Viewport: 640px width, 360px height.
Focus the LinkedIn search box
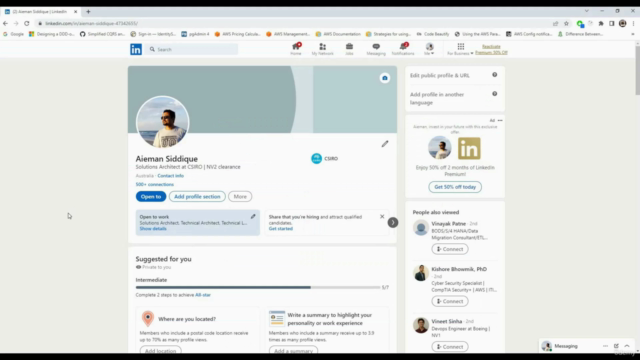pyautogui.click(x=191, y=49)
